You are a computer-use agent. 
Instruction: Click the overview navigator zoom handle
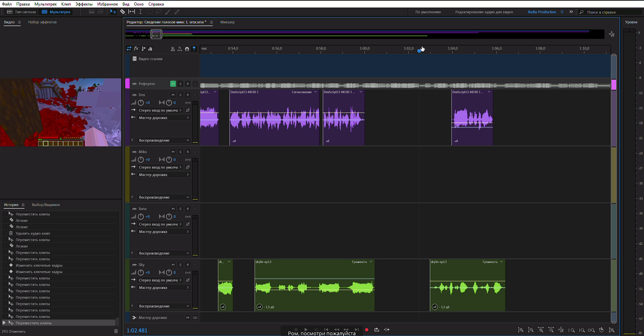156,35
